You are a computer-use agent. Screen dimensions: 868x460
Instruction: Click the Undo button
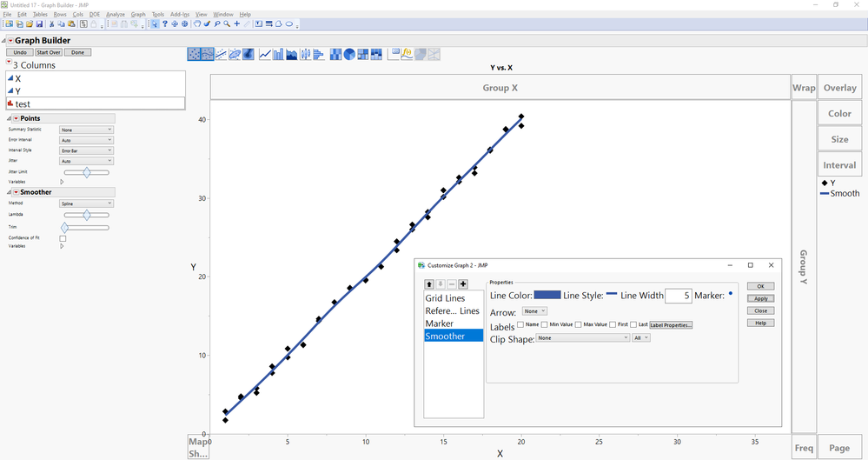pos(20,52)
